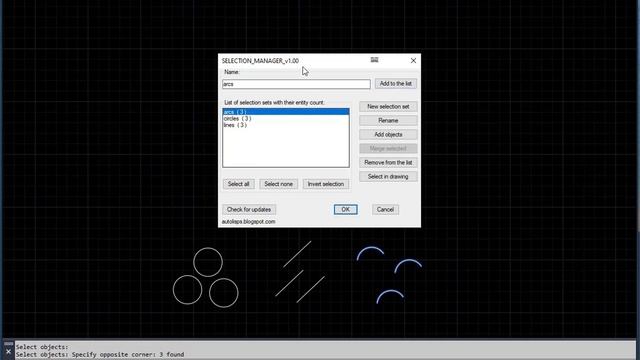Click the Check for updates button
The height and width of the screenshot is (360, 640).
coord(249,209)
